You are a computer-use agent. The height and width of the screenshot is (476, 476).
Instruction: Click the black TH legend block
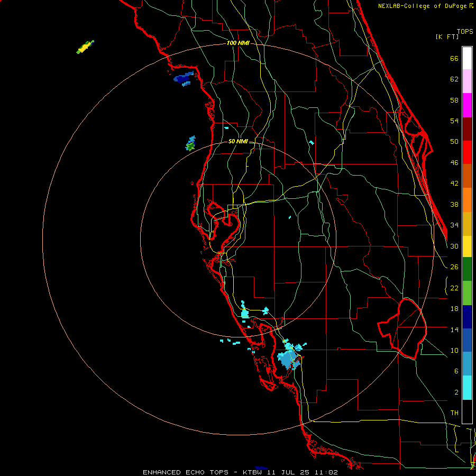[467, 411]
